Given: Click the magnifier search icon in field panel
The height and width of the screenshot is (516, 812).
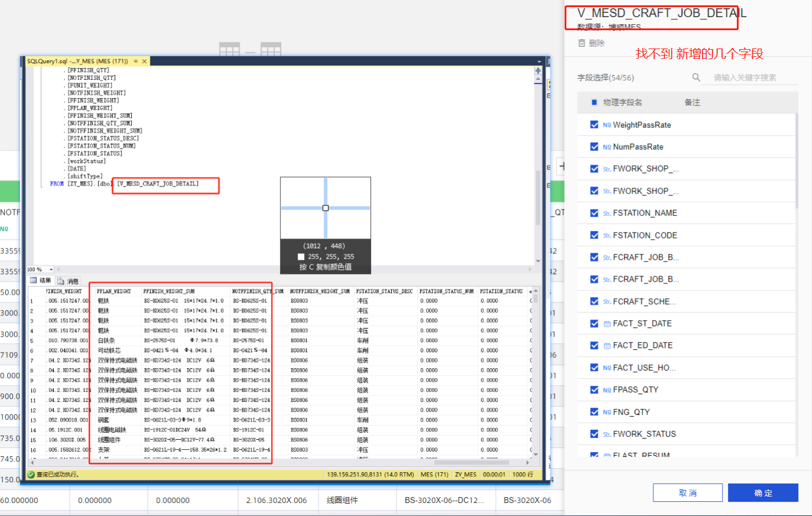Looking at the screenshot, I should click(x=697, y=78).
